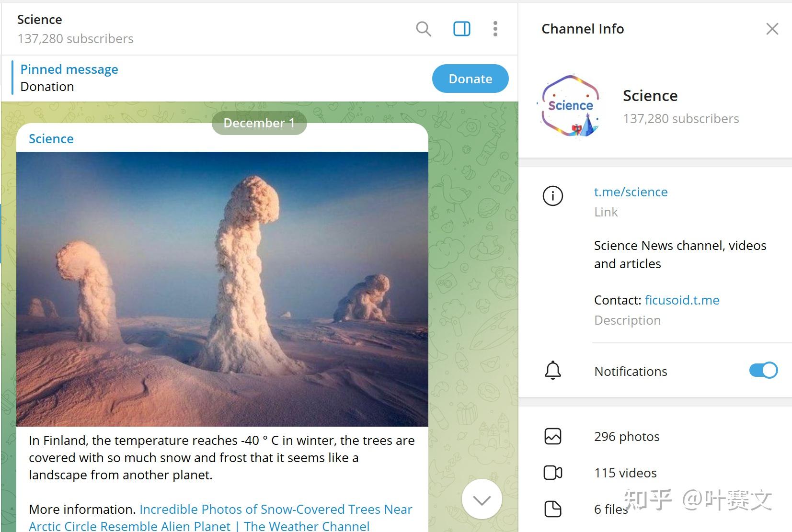
Task: Turn off the Notifications switch
Action: click(763, 370)
